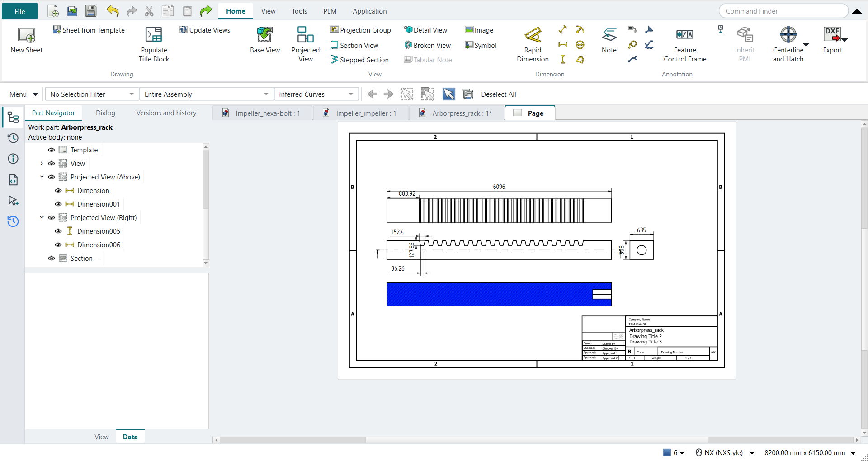
Task: Select the Rapid Dimension tool
Action: click(533, 44)
